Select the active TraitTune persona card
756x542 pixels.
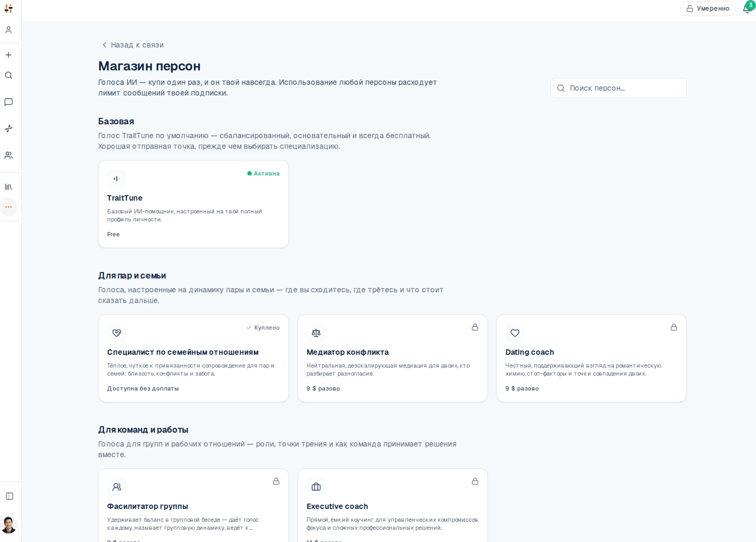point(194,204)
